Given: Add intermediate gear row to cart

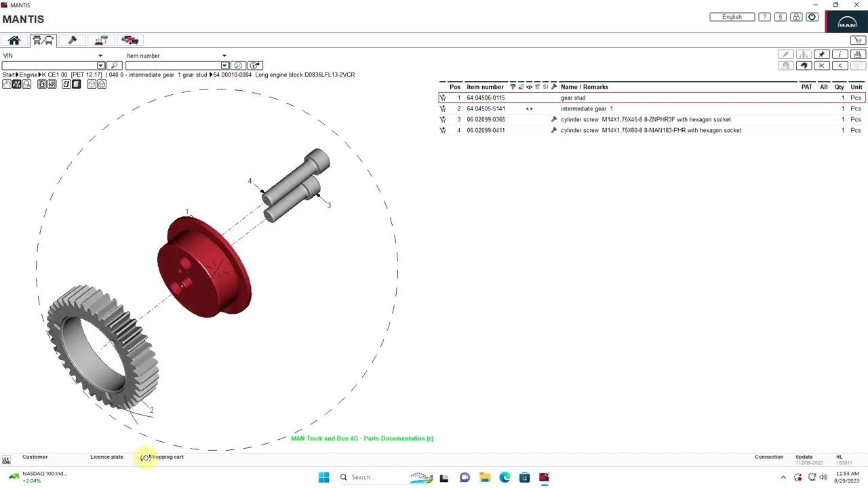Looking at the screenshot, I should click(x=443, y=108).
